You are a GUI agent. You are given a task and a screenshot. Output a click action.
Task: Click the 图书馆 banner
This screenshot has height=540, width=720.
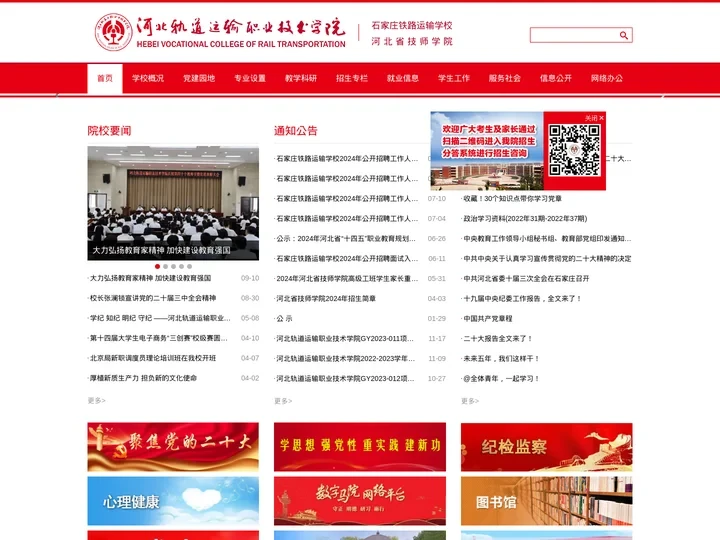coord(546,501)
